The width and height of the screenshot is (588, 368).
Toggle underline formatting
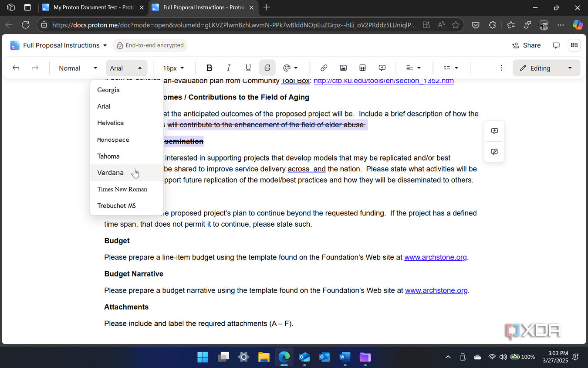pyautogui.click(x=248, y=68)
